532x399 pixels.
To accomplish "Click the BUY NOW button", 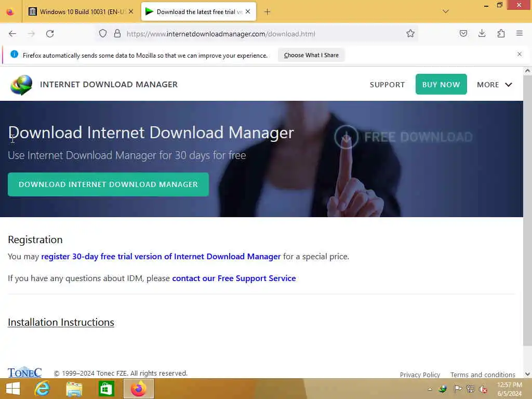I will 441,84.
